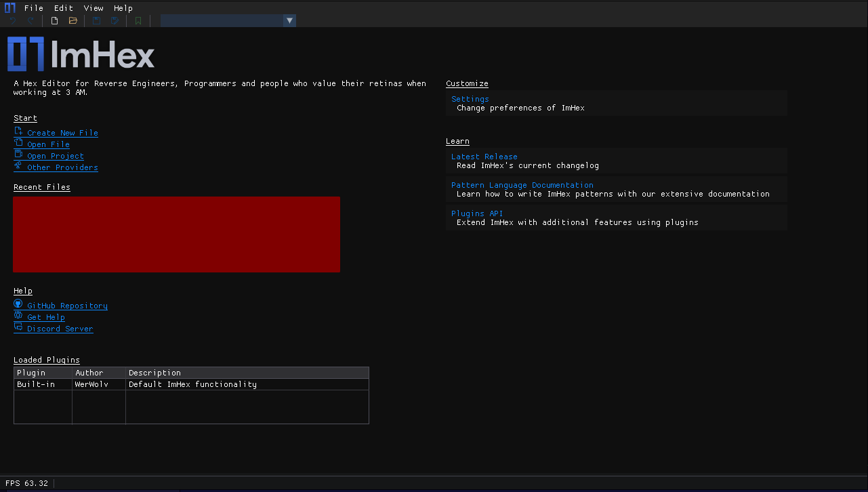The height and width of the screenshot is (492, 868).
Task: Click the 'Start' heading
Action: point(25,118)
